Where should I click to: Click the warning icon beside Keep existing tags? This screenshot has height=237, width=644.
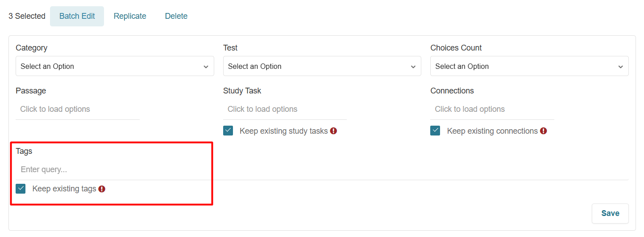pos(102,189)
